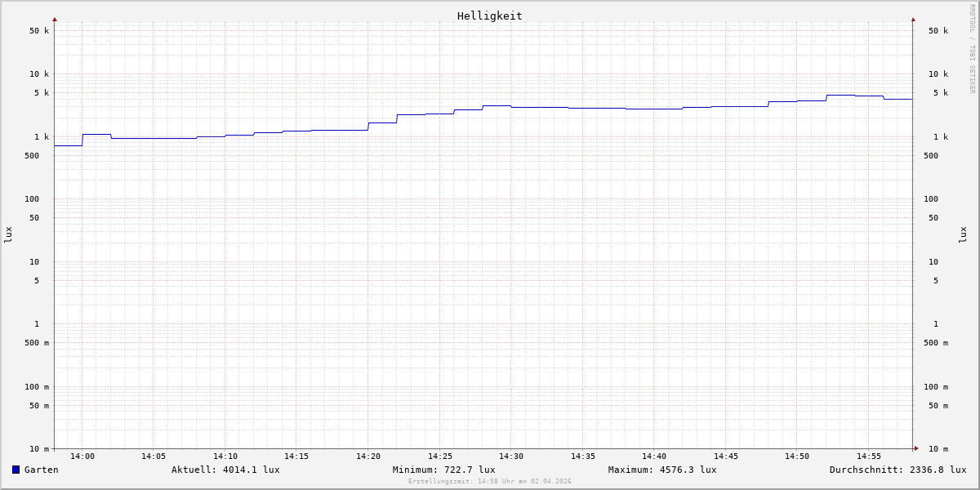Click the arrow atop the right y-axis
This screenshot has height=490, width=980.
913,19
